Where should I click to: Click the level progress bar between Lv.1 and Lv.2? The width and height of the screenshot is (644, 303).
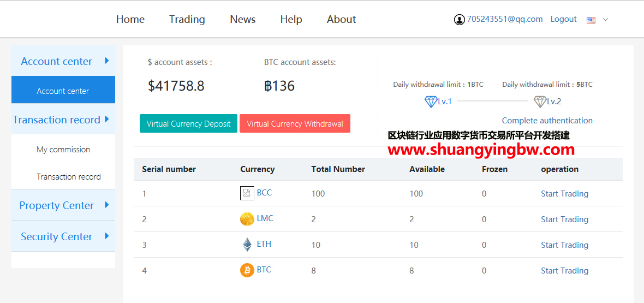(x=492, y=101)
